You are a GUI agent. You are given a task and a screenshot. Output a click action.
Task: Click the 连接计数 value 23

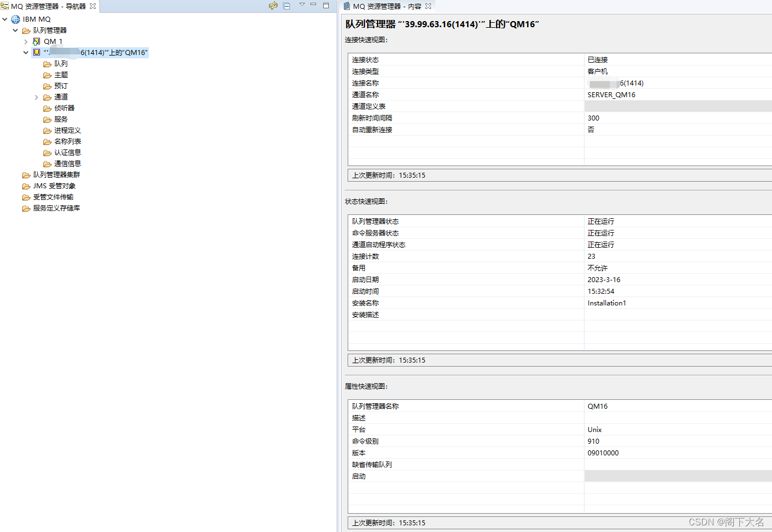pos(591,256)
